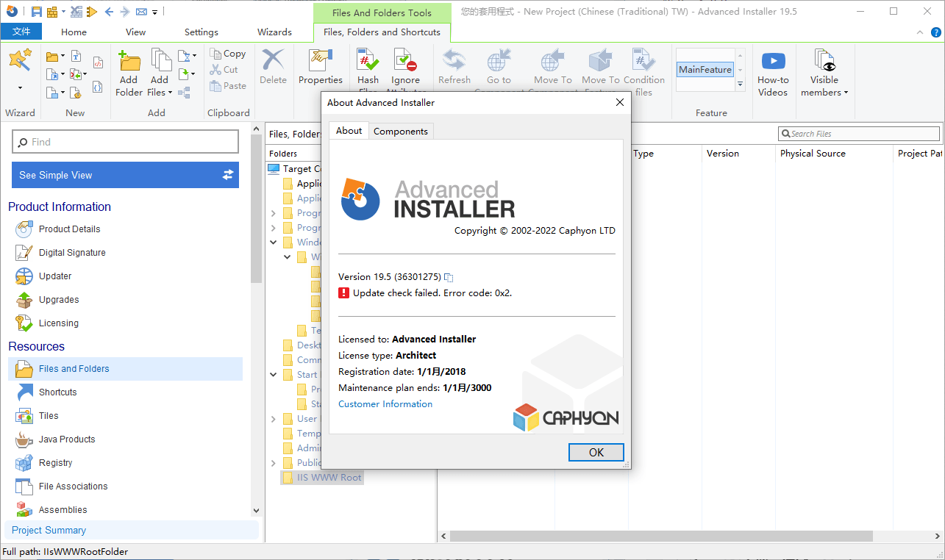This screenshot has height=560, width=945.
Task: Click the Hash Files ribbon icon
Action: coord(368,62)
